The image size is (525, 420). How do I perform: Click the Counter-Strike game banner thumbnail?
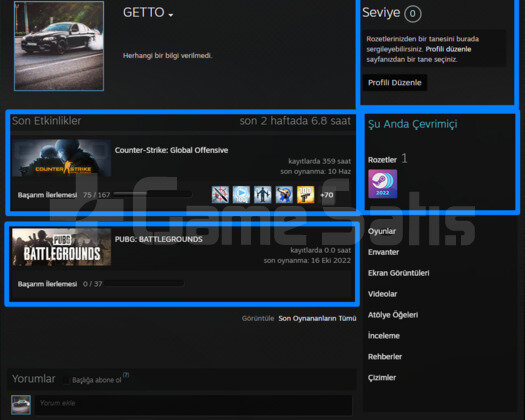coord(62,158)
